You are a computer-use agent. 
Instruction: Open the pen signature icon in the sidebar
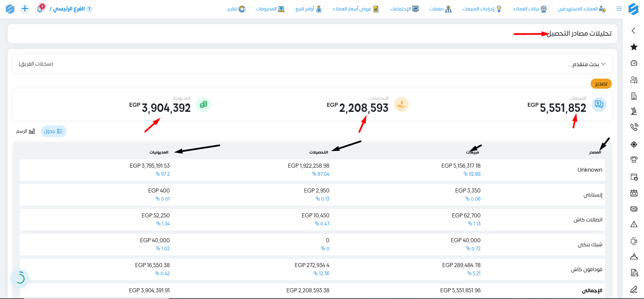(x=634, y=289)
